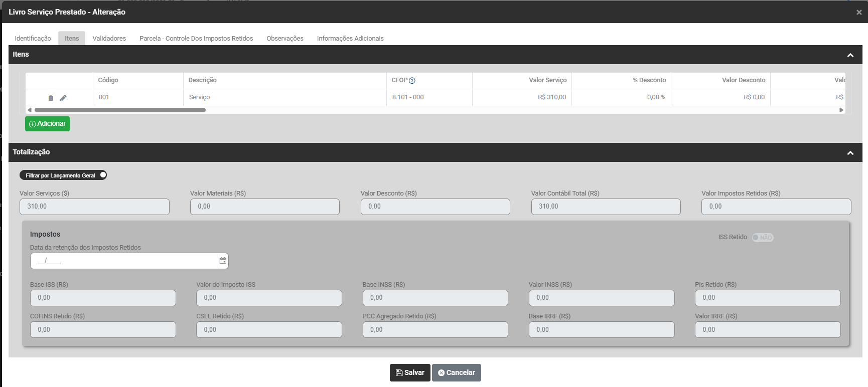Screen dimensions: 868x387
Task: Toggle Filtrar por Lançamento Geral switch
Action: 102,175
